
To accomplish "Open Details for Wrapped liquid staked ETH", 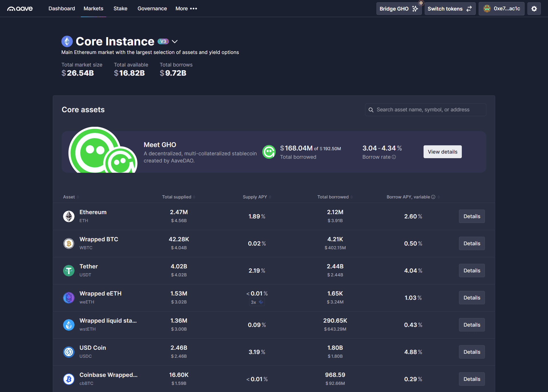I will pos(472,325).
